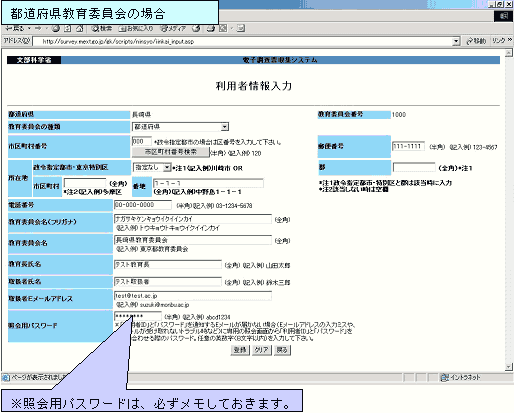Click the status bar page icon
This screenshot has height=413, width=514.
(6, 378)
